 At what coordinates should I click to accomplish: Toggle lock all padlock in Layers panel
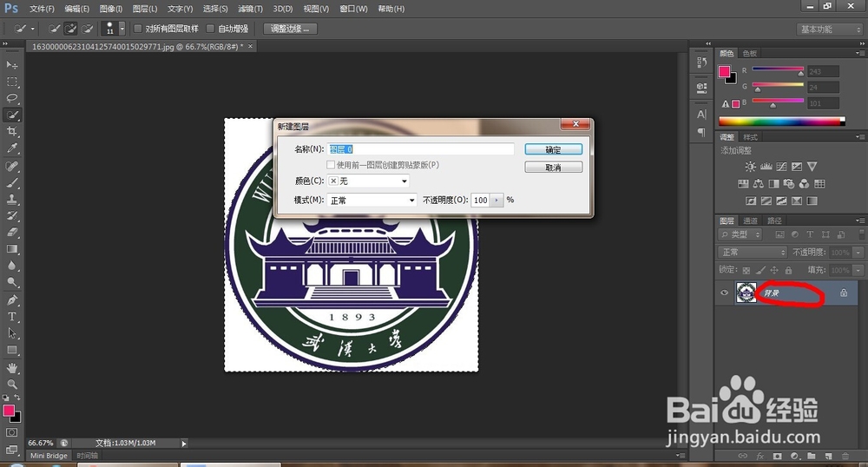pos(788,270)
